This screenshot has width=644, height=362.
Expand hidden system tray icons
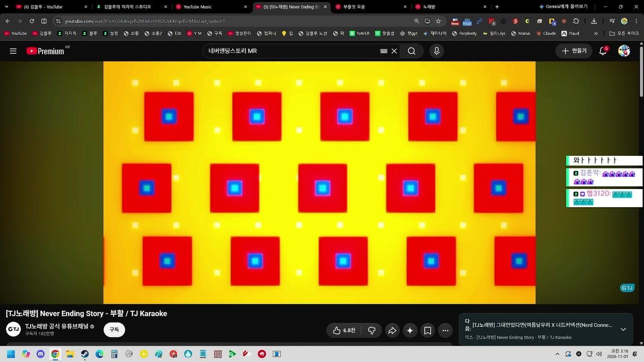pyautogui.click(x=557, y=354)
